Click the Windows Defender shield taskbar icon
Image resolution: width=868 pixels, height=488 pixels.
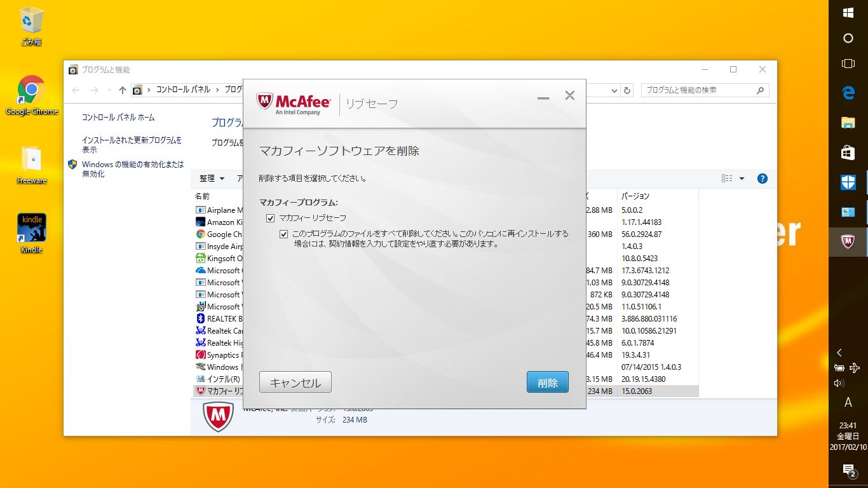pyautogui.click(x=848, y=182)
